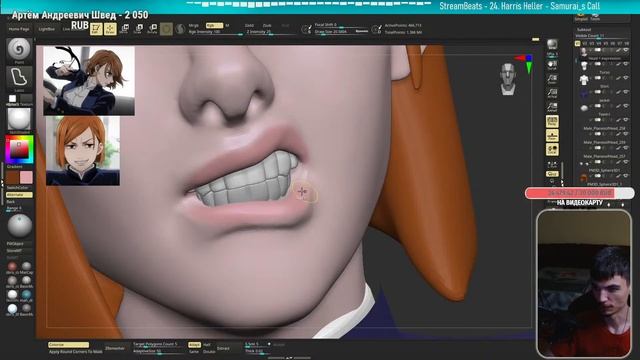Adjust the Z Intensity slider

click(x=271, y=32)
